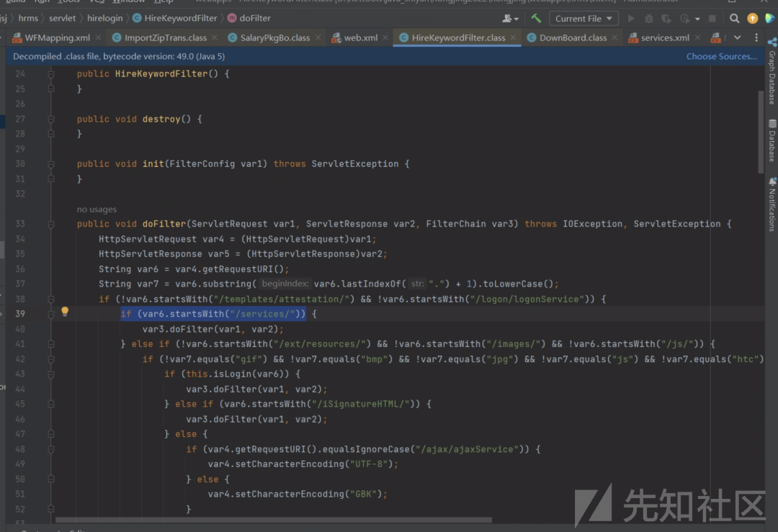Close the HireKeywordFilter.class tab

tap(513, 37)
